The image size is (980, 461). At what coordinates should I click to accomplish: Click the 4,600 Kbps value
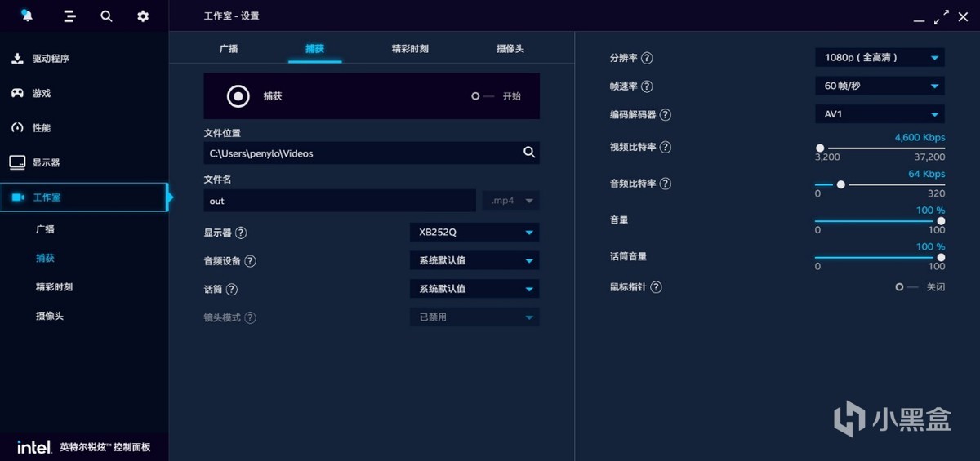click(920, 137)
